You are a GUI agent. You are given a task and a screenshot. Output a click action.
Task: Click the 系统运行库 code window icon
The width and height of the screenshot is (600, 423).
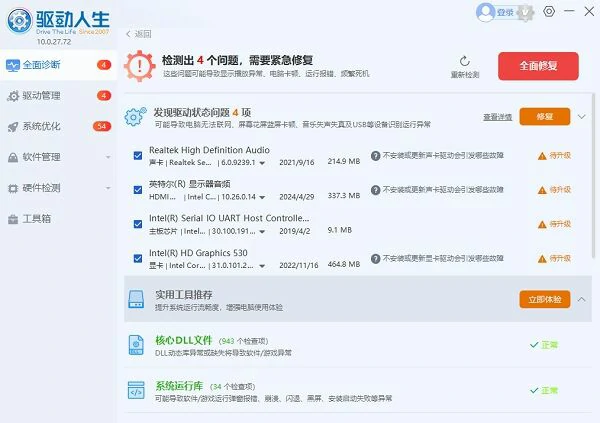[x=136, y=390]
